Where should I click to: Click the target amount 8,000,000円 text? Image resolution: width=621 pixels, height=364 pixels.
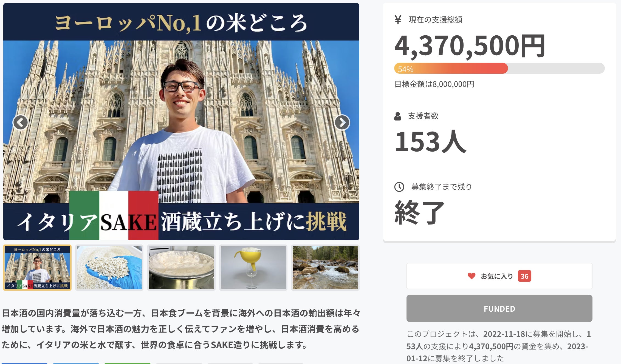pyautogui.click(x=434, y=84)
